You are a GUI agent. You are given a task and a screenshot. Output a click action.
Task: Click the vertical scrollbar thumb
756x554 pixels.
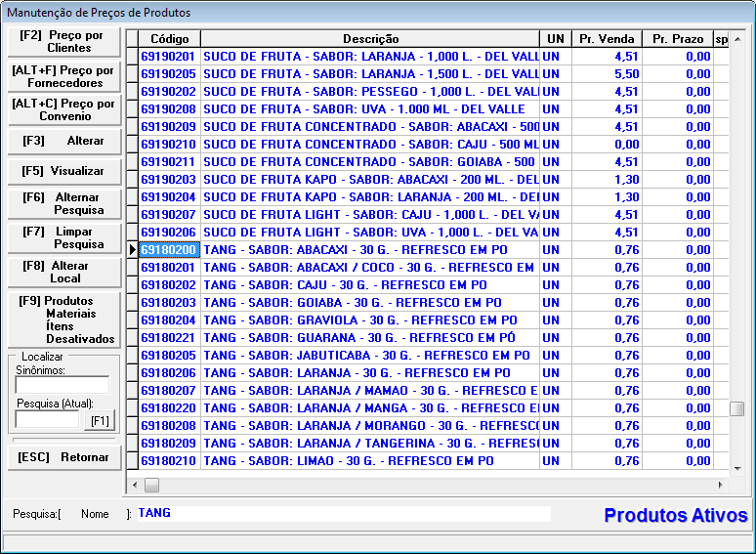tap(737, 408)
